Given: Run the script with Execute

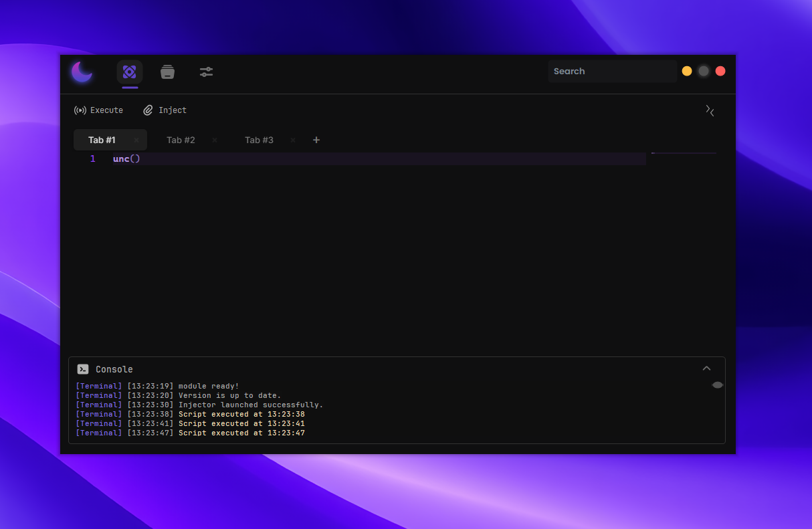Looking at the screenshot, I should click(x=98, y=110).
